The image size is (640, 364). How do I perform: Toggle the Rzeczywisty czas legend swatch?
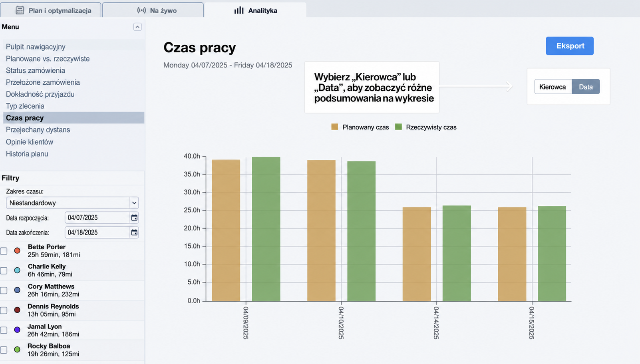coord(398,127)
